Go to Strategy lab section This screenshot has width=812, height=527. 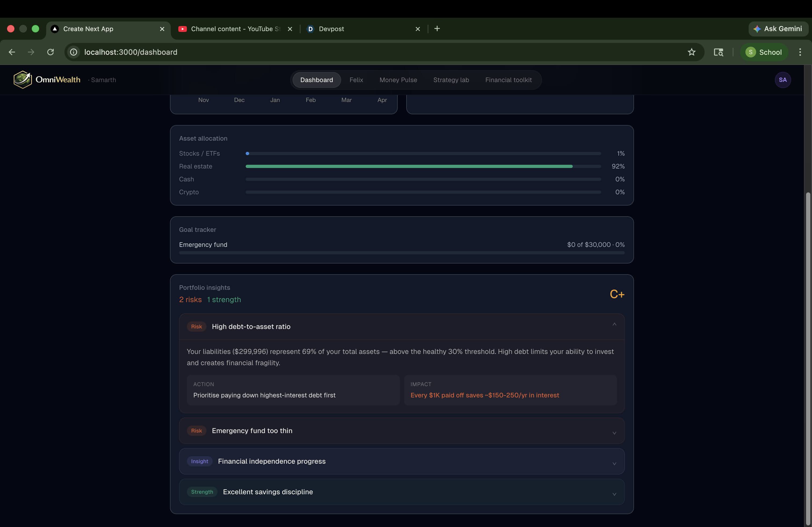(451, 80)
